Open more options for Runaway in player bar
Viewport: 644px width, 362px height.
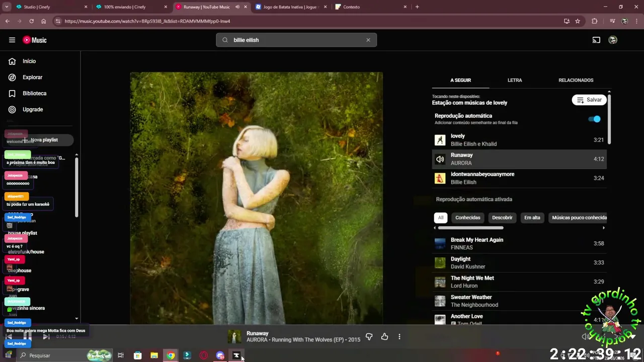click(x=399, y=337)
